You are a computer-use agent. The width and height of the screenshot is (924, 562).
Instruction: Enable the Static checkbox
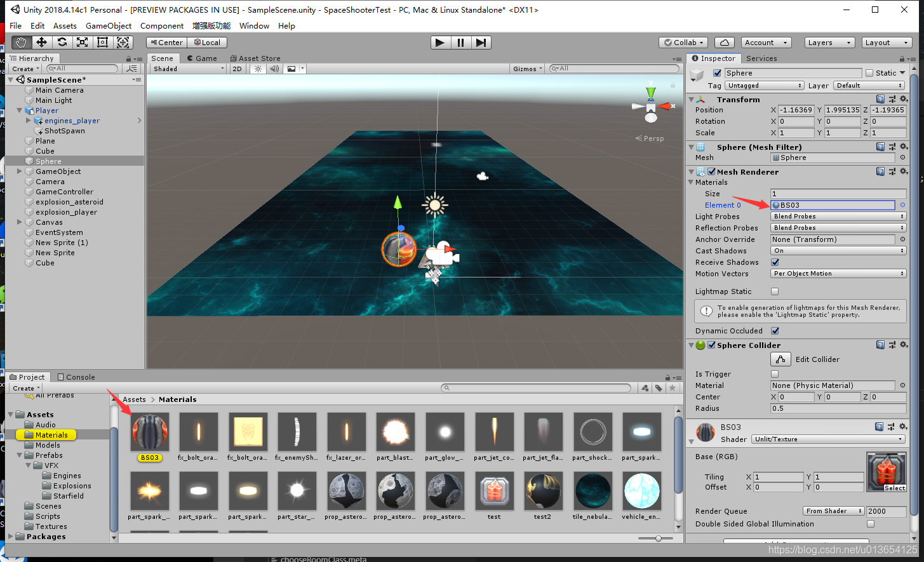click(x=869, y=73)
